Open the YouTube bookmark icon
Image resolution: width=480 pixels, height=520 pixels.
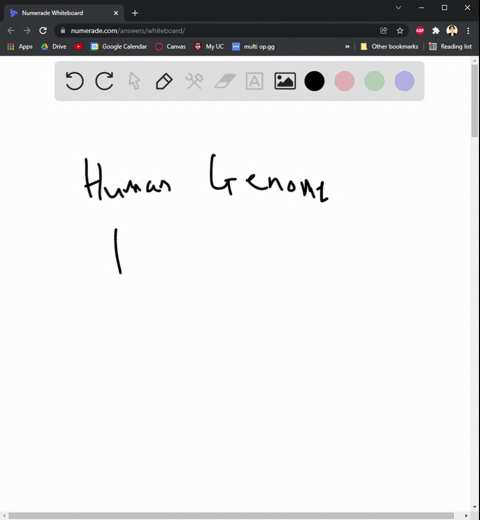(x=78, y=47)
